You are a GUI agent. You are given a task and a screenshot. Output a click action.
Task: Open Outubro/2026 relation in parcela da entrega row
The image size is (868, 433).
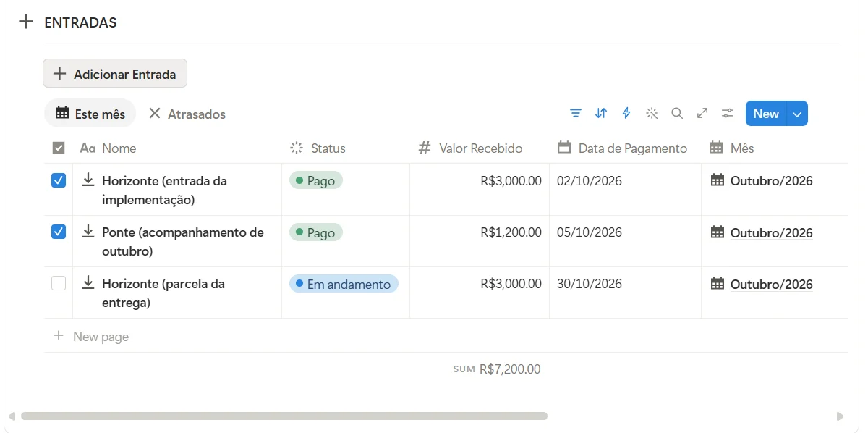(771, 284)
